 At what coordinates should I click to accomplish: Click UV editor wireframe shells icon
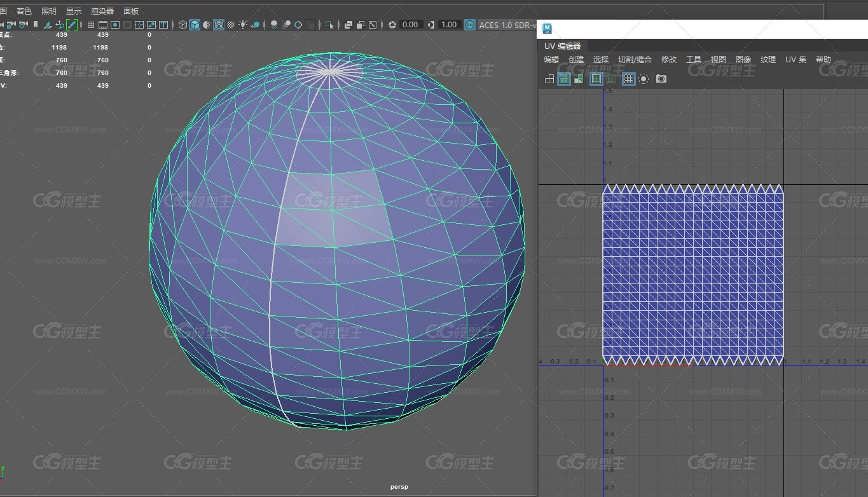coord(549,79)
